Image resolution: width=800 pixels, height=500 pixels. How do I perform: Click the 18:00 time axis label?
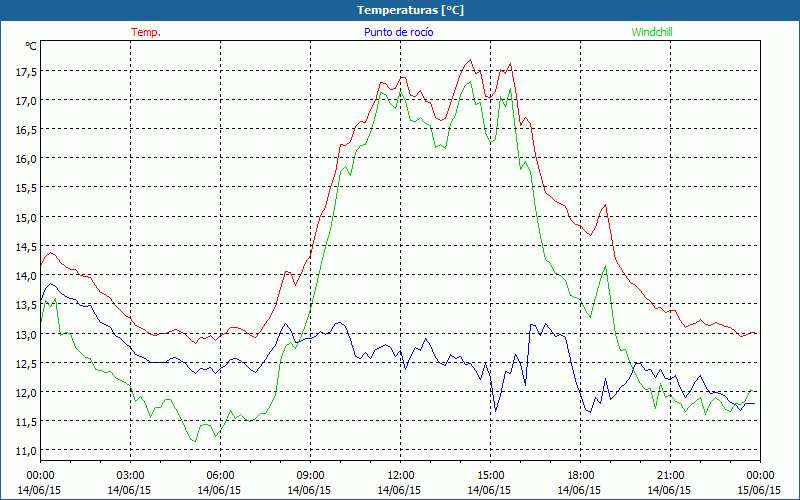581,476
